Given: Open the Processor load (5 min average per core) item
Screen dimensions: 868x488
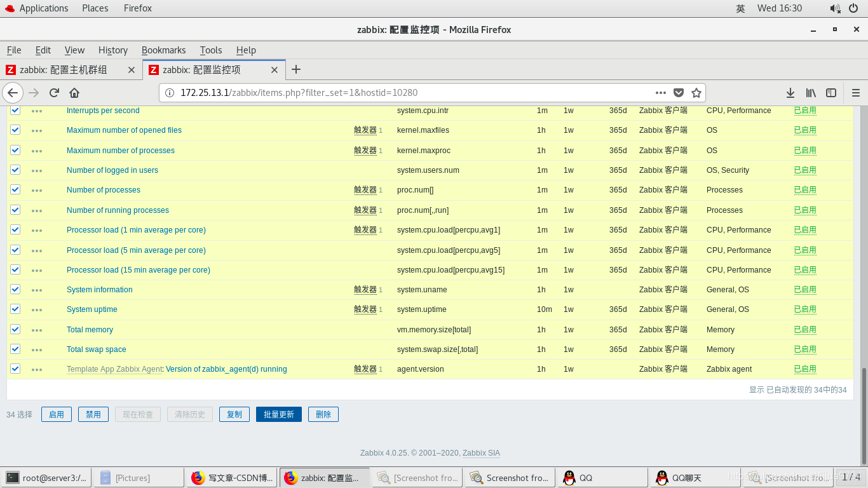Looking at the screenshot, I should [136, 250].
